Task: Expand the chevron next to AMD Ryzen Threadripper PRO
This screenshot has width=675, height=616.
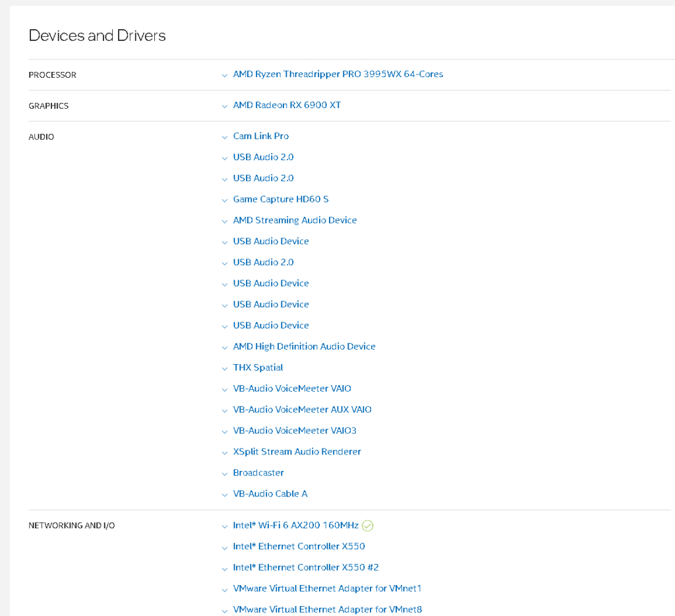Action: (x=224, y=75)
